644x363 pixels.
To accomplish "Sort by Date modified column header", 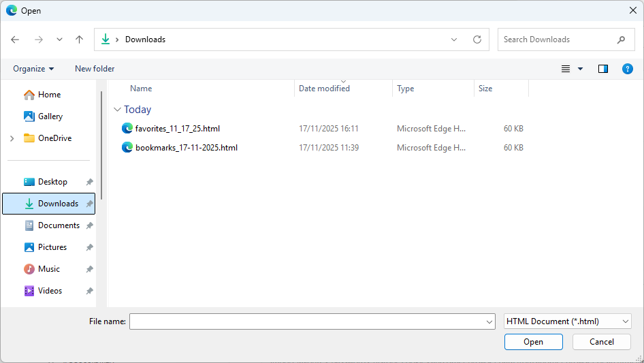I will click(x=324, y=89).
